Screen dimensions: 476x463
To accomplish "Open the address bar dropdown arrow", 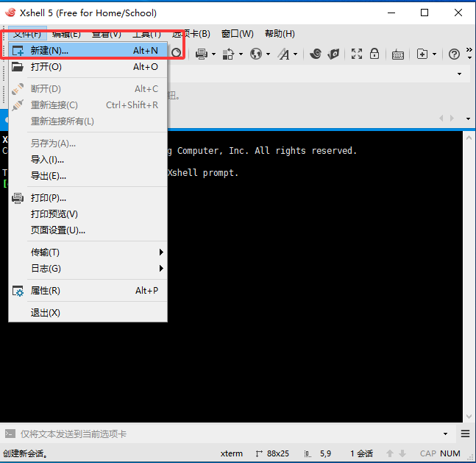I will coord(459,74).
